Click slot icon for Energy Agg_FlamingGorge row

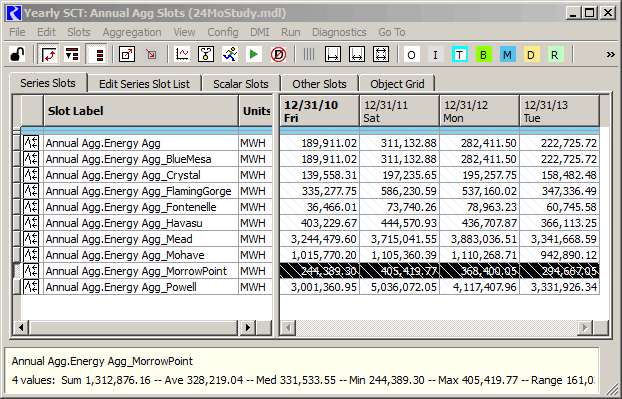31,191
